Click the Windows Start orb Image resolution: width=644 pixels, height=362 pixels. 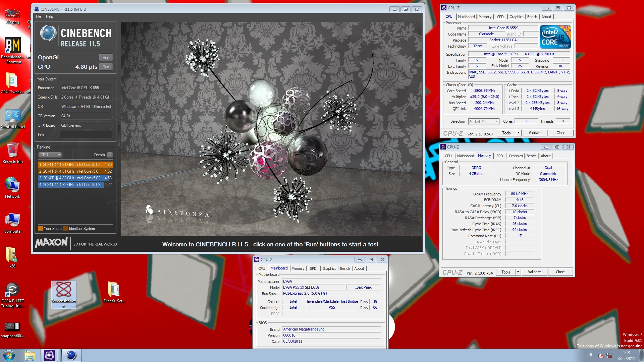[9, 355]
